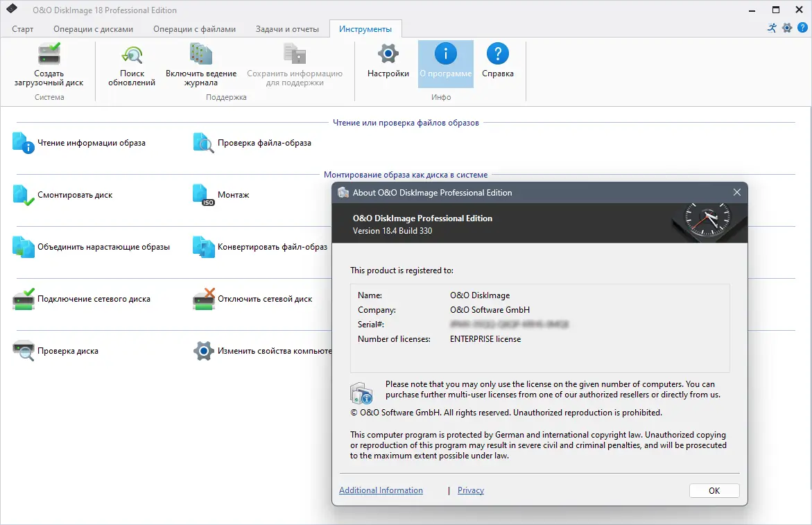The height and width of the screenshot is (525, 812).
Task: Click Конвертировать файл-образ icon
Action: point(203,247)
